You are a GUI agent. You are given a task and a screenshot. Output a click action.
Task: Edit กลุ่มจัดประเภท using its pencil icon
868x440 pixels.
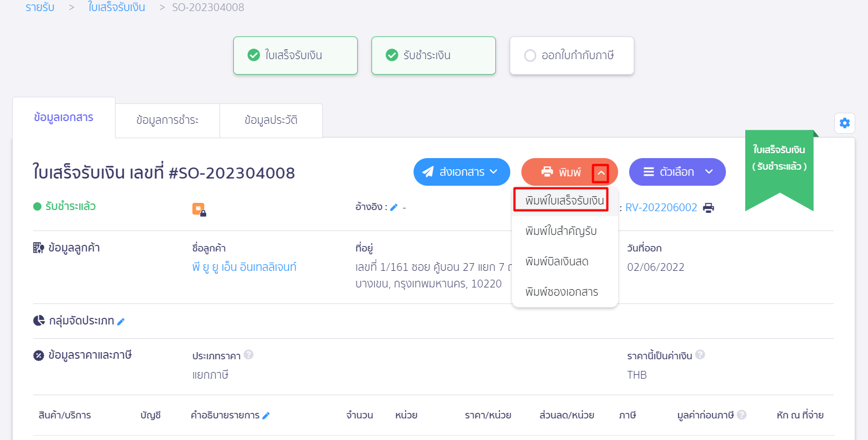(122, 321)
